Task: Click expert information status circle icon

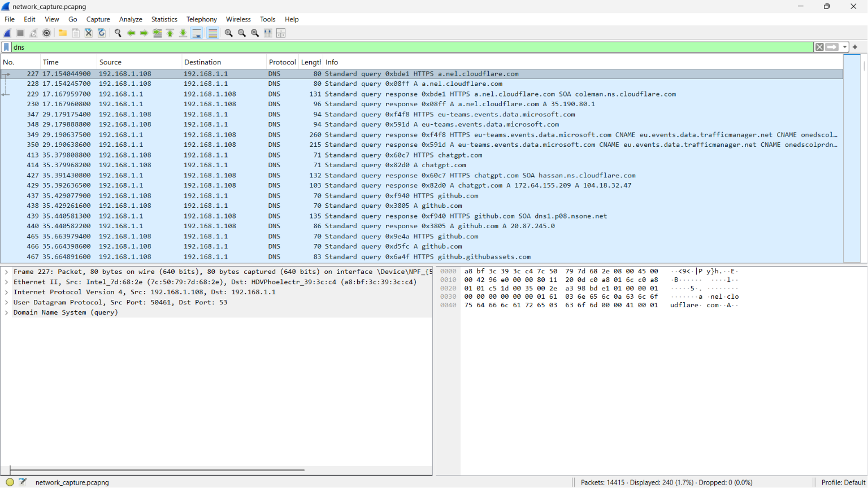Action: (x=10, y=482)
